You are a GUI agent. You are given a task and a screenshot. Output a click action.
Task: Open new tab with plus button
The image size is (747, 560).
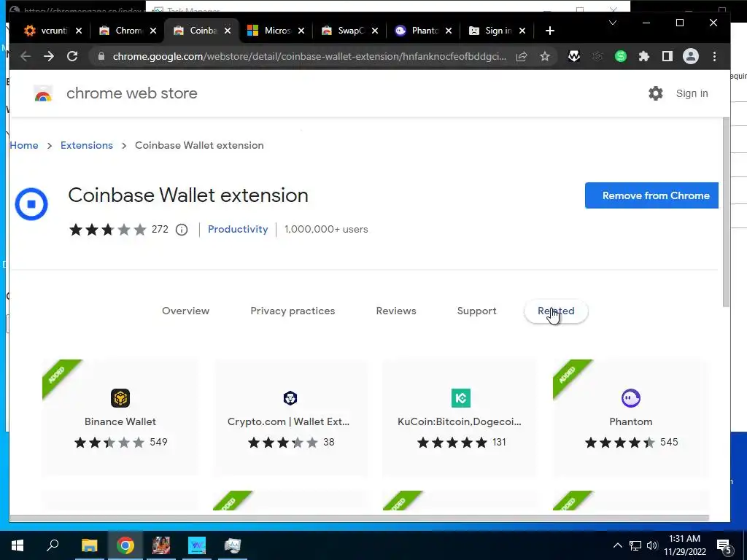(550, 31)
